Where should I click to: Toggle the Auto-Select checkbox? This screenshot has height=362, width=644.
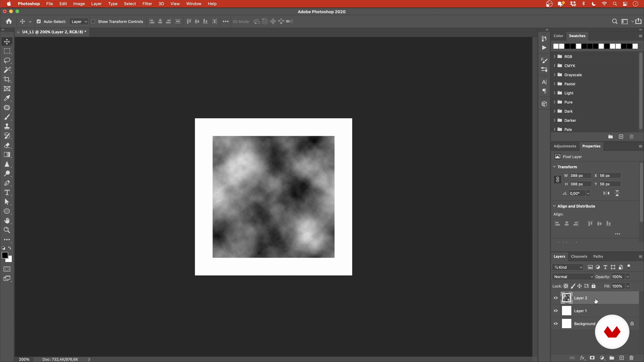(x=39, y=21)
